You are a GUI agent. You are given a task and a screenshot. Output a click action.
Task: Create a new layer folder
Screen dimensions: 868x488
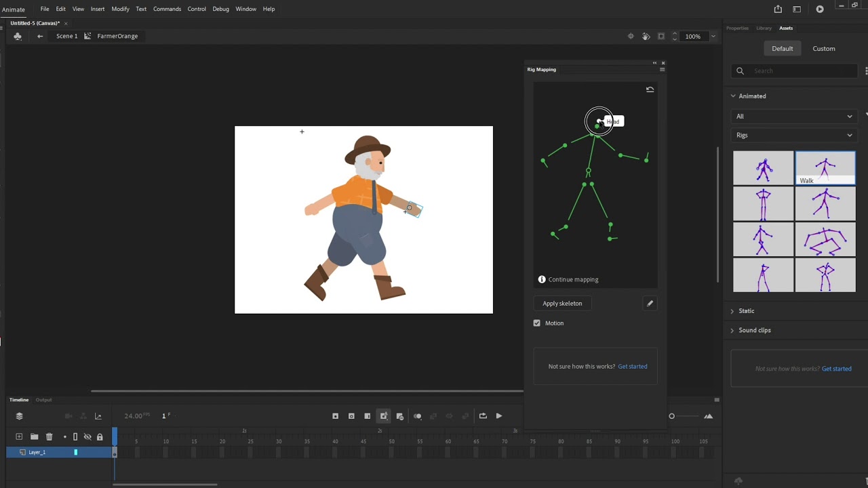(x=34, y=437)
